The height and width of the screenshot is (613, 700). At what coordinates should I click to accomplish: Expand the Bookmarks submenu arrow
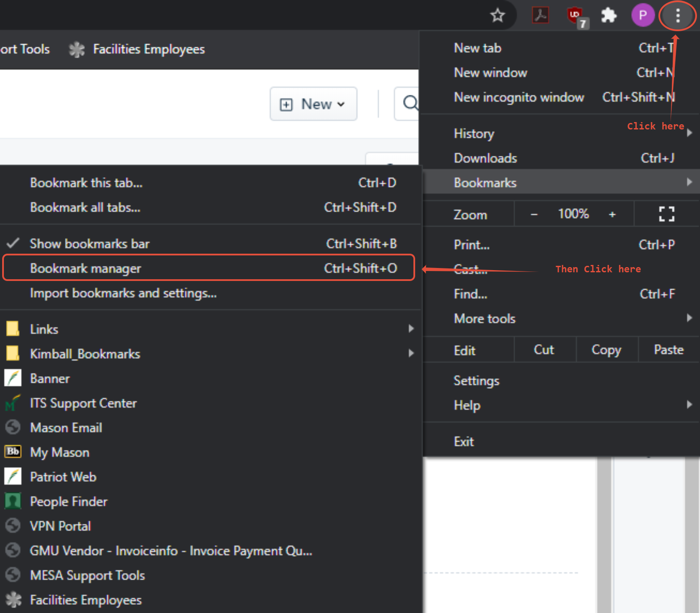tap(689, 182)
